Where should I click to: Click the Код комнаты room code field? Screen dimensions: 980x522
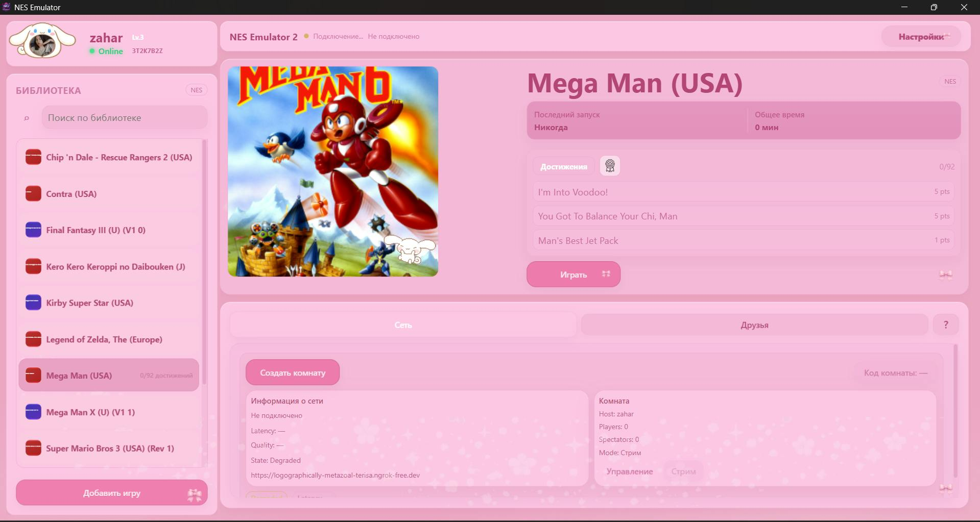(x=896, y=373)
